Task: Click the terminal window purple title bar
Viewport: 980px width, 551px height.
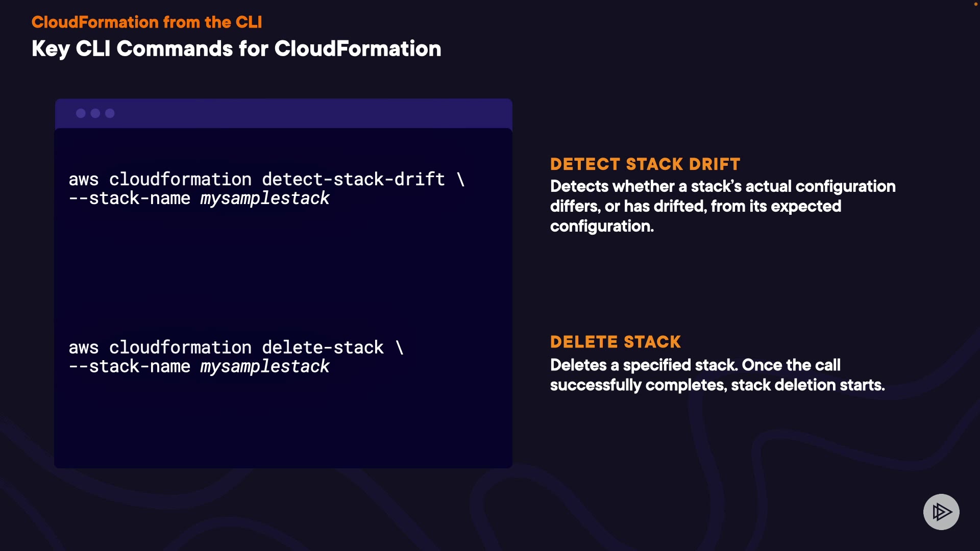Action: (306, 113)
